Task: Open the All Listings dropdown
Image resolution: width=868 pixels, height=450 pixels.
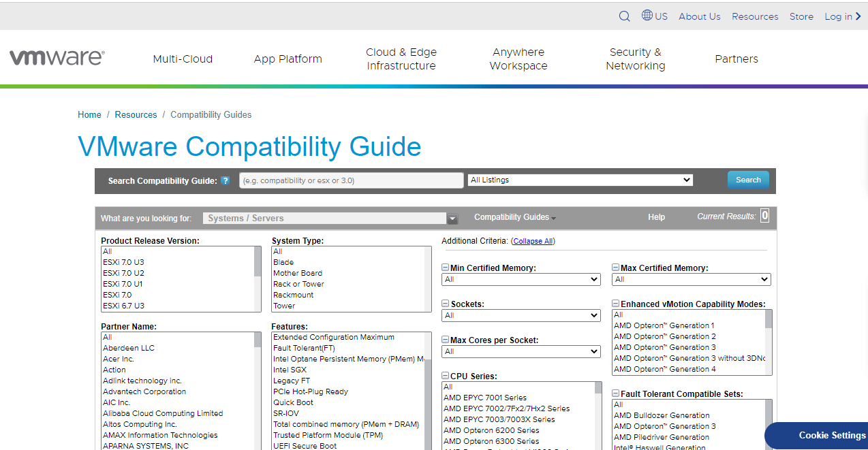Action: tap(580, 180)
